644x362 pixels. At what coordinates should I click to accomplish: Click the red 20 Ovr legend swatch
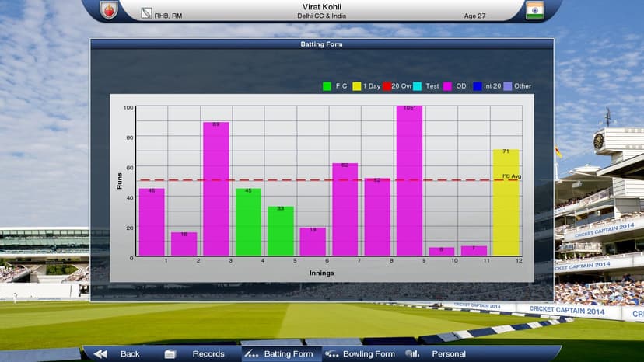point(387,86)
